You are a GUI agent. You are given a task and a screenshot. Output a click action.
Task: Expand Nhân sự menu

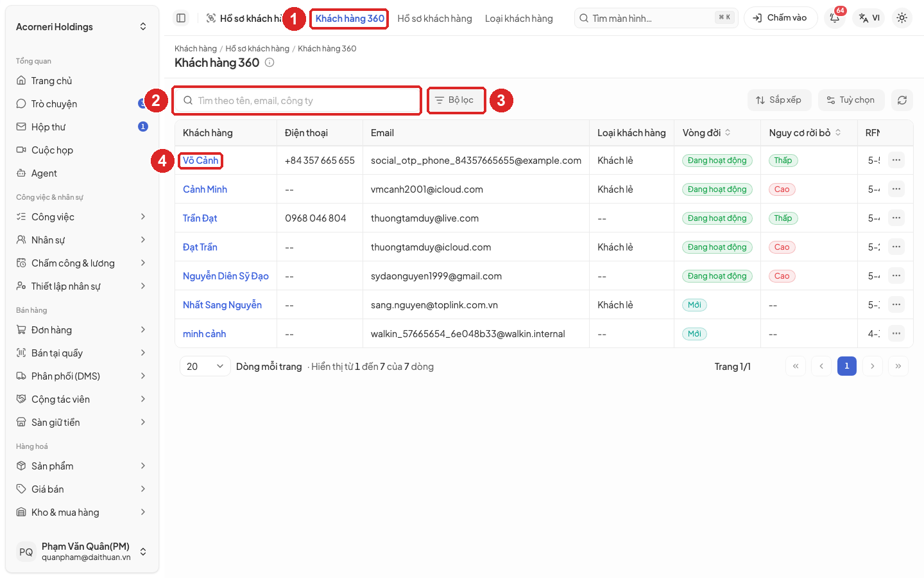click(82, 240)
